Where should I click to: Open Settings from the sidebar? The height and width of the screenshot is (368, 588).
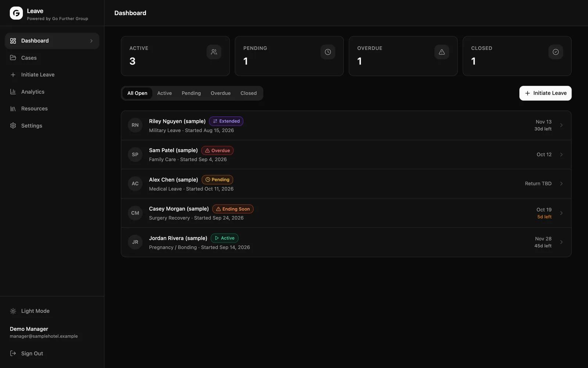(x=52, y=125)
